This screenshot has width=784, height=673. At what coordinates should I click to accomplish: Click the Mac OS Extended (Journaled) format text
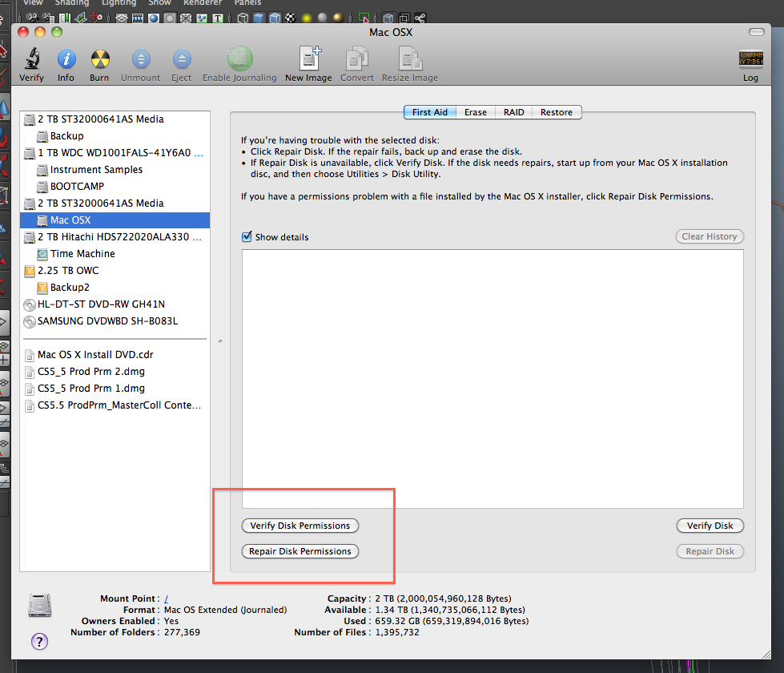point(226,610)
